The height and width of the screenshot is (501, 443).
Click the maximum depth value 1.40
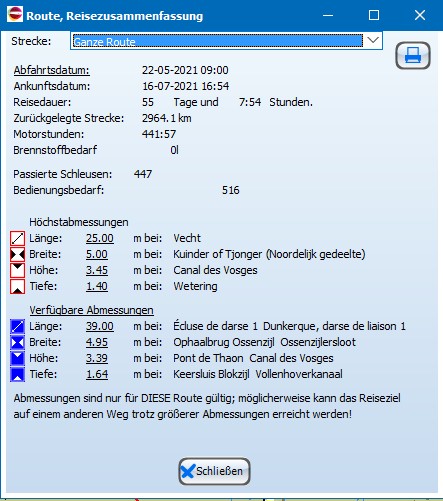[x=97, y=286]
